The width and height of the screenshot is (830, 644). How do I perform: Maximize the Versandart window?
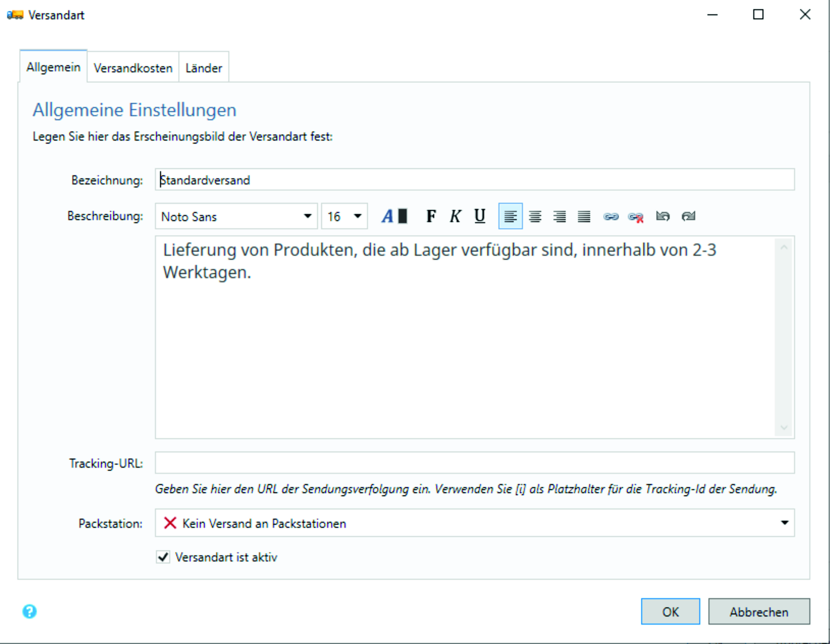click(x=759, y=14)
